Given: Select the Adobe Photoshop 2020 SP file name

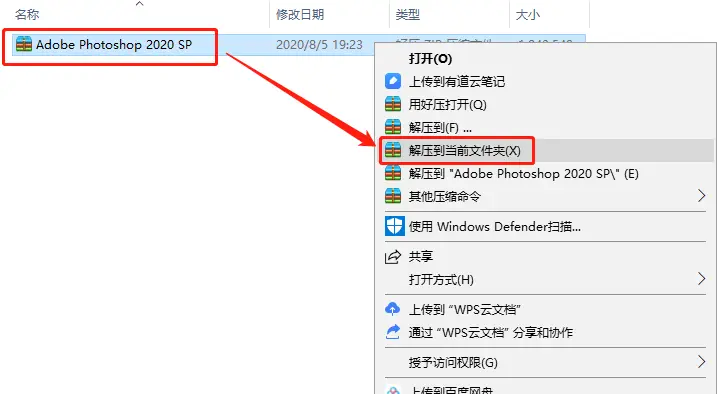Looking at the screenshot, I should (x=114, y=44).
